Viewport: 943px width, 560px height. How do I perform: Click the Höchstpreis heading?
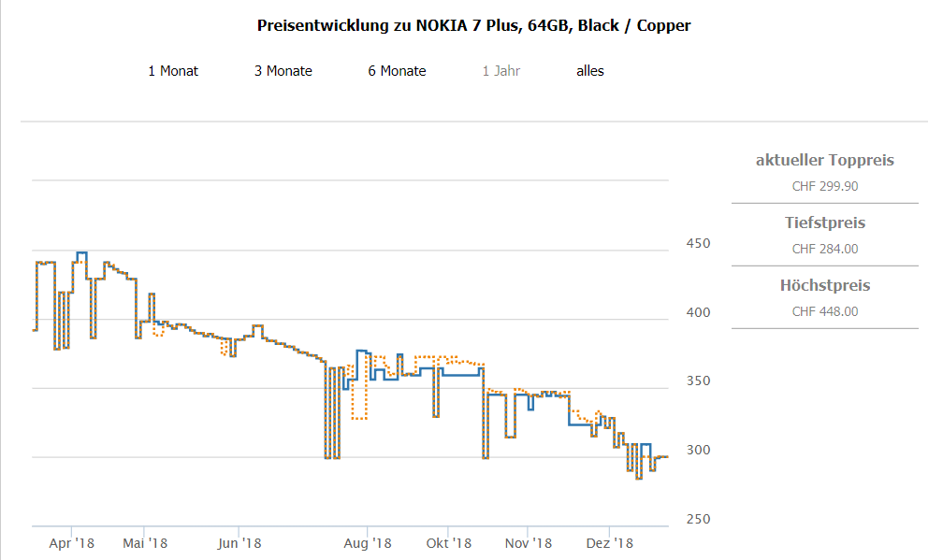(x=824, y=286)
